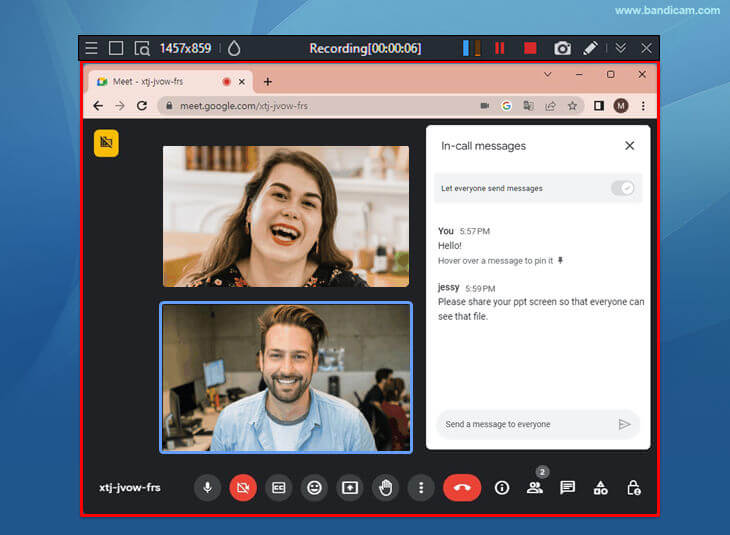Viewport: 730px width, 535px height.
Task: Leave the call with red hang-up button
Action: (462, 488)
